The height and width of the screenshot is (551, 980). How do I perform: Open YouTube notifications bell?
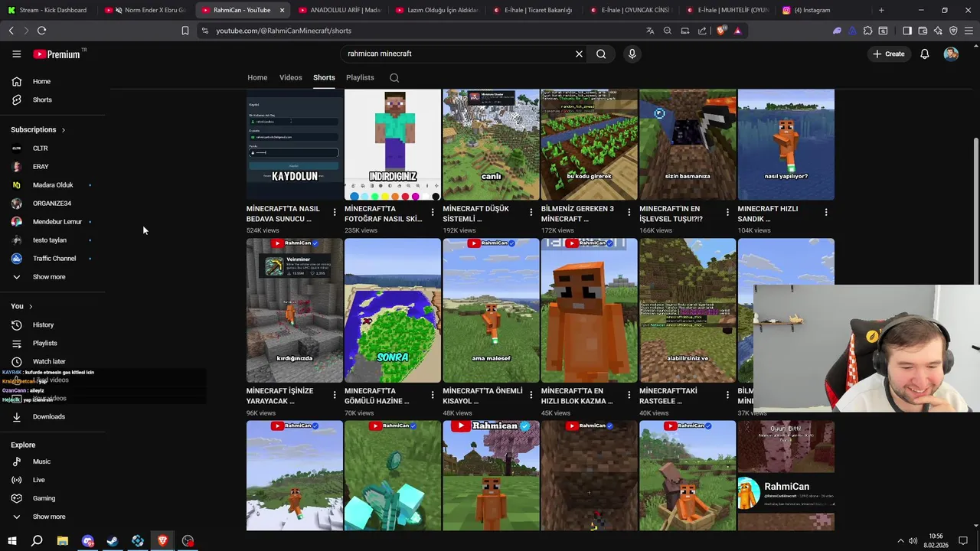pyautogui.click(x=925, y=54)
